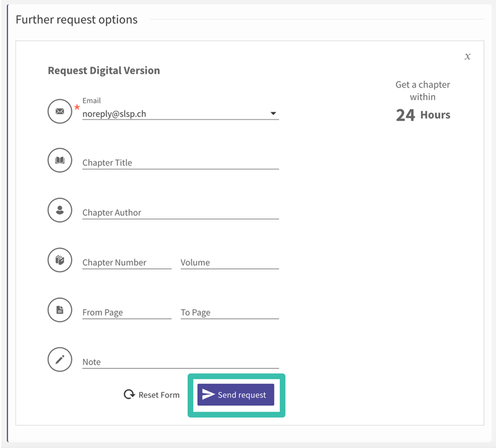Expand the Email dropdown arrow

(273, 114)
